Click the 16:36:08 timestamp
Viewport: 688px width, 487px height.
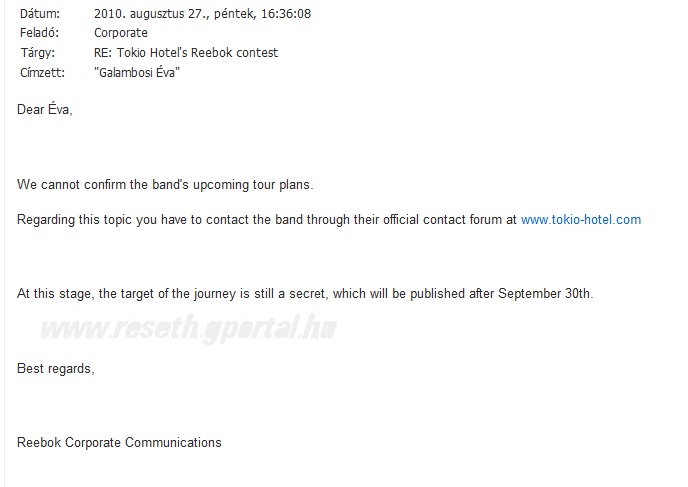[286, 14]
